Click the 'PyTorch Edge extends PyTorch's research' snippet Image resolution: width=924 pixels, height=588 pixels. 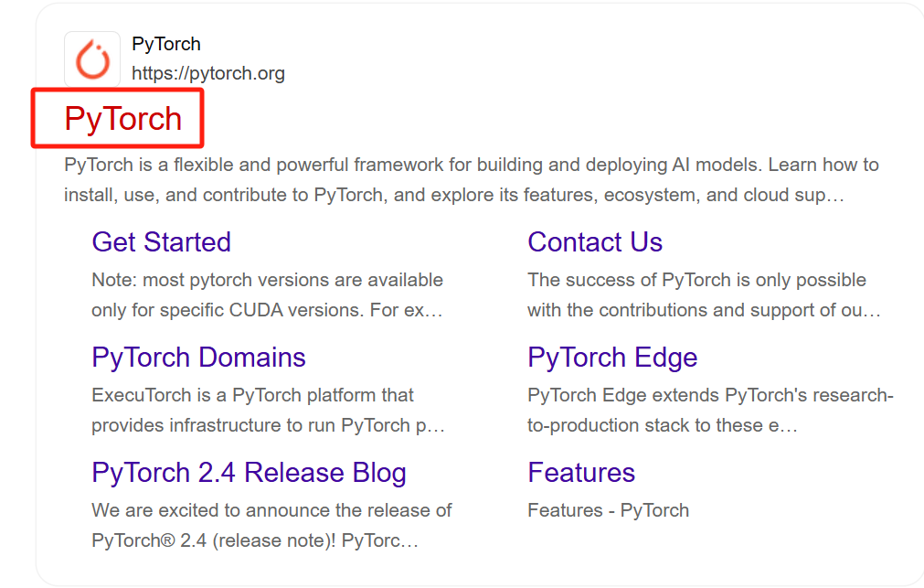point(710,395)
